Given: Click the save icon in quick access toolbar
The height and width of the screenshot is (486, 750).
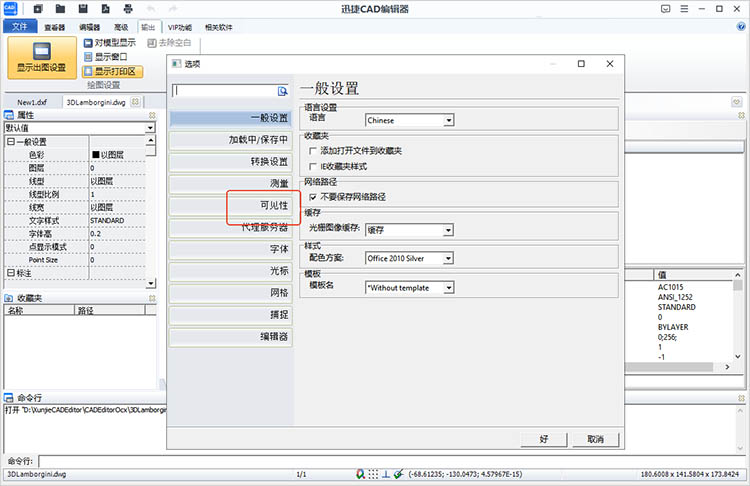Looking at the screenshot, I should tap(84, 10).
